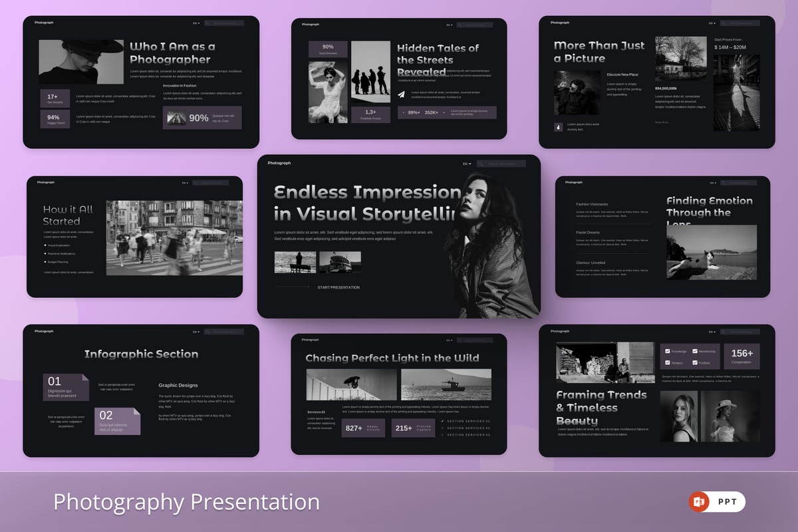Viewport: 798px width, 532px height.
Task: Click the PowerPoint icon in the PPT badge
Action: point(698,502)
